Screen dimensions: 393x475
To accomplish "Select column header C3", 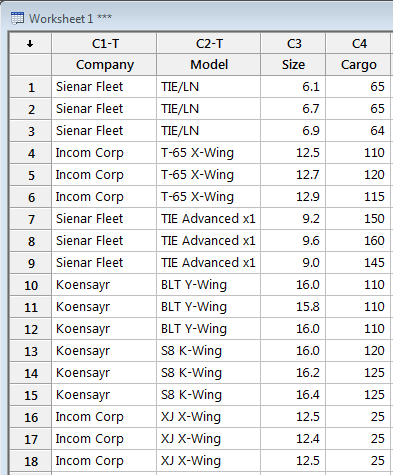I will pyautogui.click(x=293, y=43).
